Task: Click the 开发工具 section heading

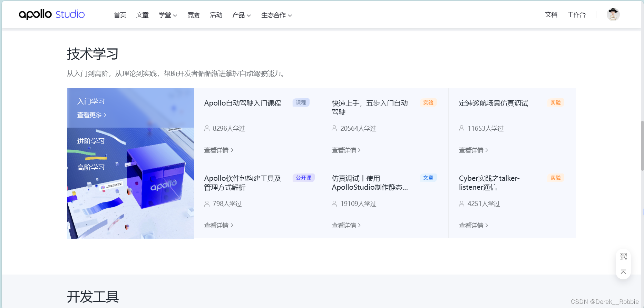Action: pyautogui.click(x=93, y=297)
